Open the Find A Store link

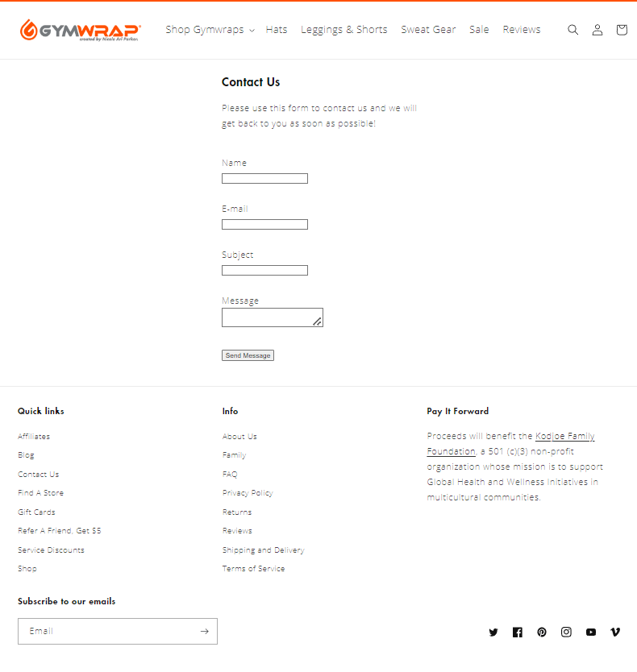(x=41, y=493)
